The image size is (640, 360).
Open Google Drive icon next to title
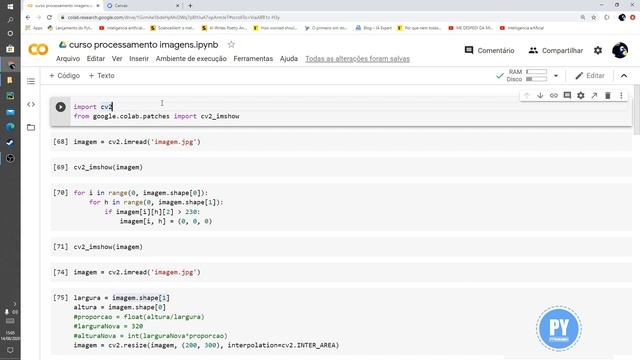coord(62,44)
